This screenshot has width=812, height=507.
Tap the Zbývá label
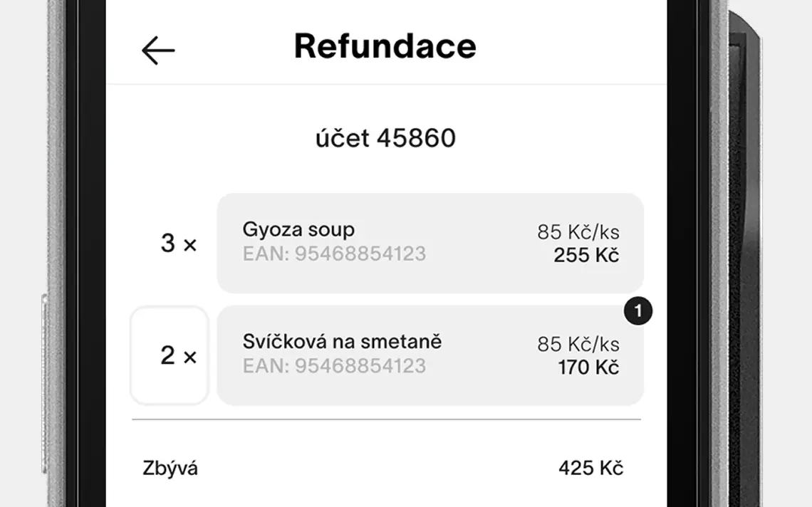point(170,469)
